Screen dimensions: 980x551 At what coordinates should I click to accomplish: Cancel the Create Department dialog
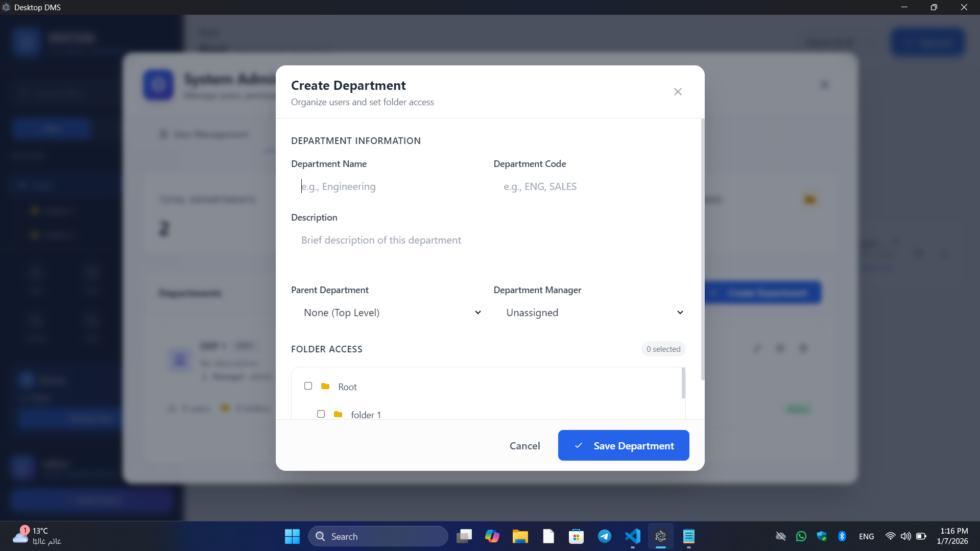coord(525,445)
